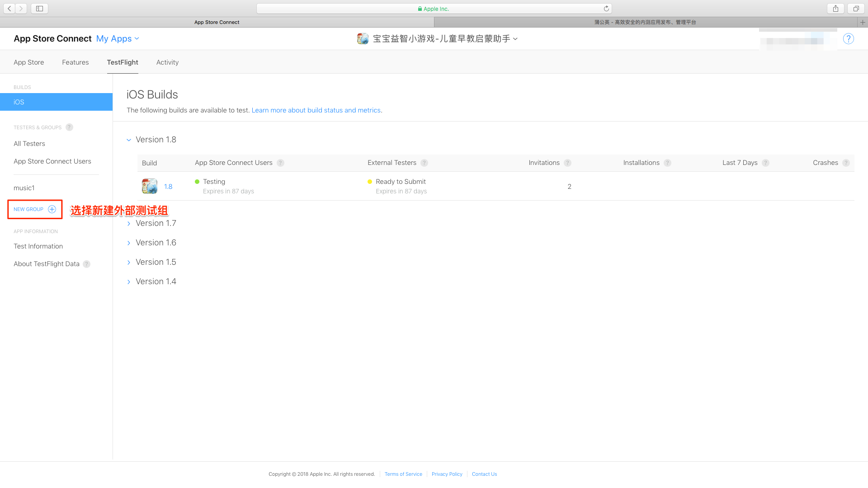This screenshot has height=488, width=868.
Task: Go forward with Safari's forward arrow
Action: point(21,9)
